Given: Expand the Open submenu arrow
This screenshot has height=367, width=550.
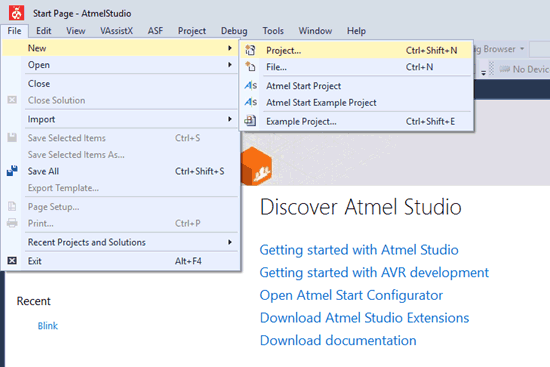Looking at the screenshot, I should pyautogui.click(x=230, y=65).
